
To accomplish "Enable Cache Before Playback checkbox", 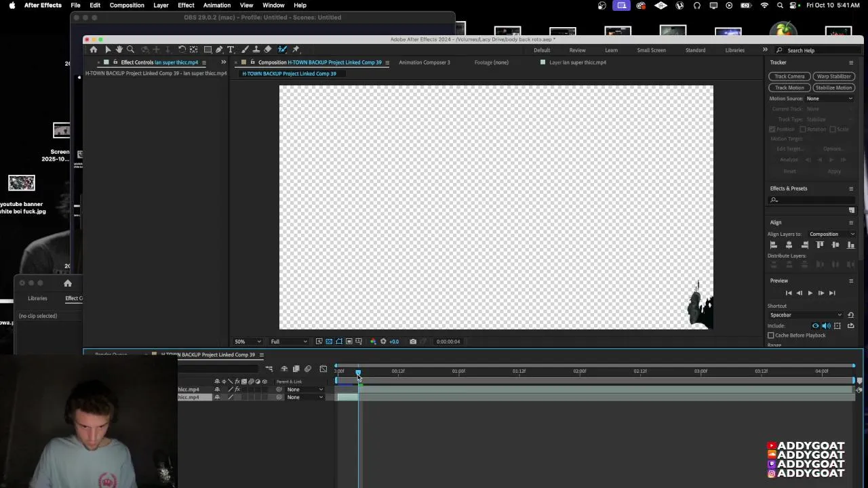I will point(771,335).
